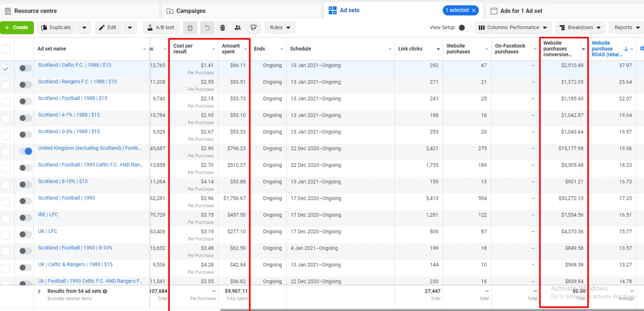644x311 pixels.
Task: Switch to the Campaigns tab
Action: (191, 11)
